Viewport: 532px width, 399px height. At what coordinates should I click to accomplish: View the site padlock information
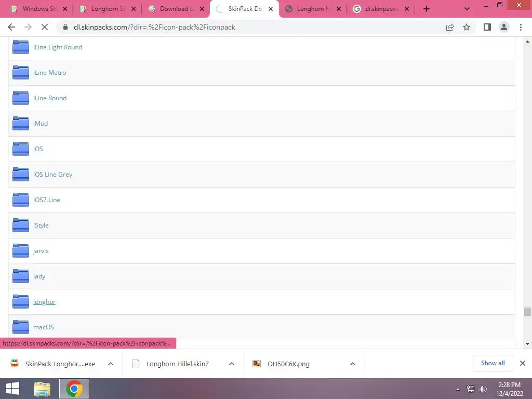pos(65,27)
